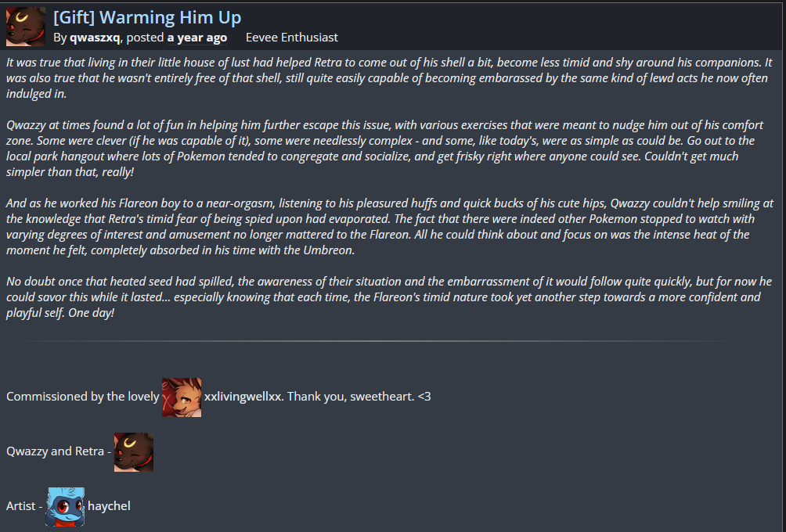Click the 'Eevee Enthusiast' user title
Viewport: 786px width, 532px height.
(292, 38)
